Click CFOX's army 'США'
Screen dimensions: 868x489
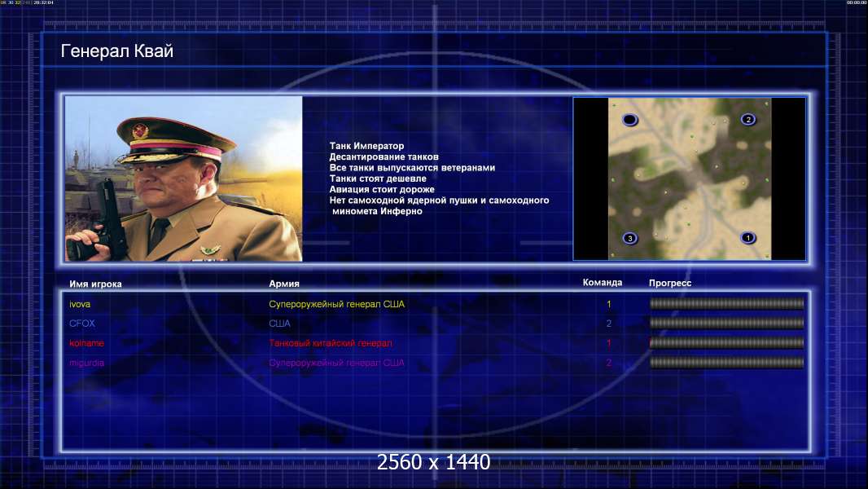coord(279,324)
